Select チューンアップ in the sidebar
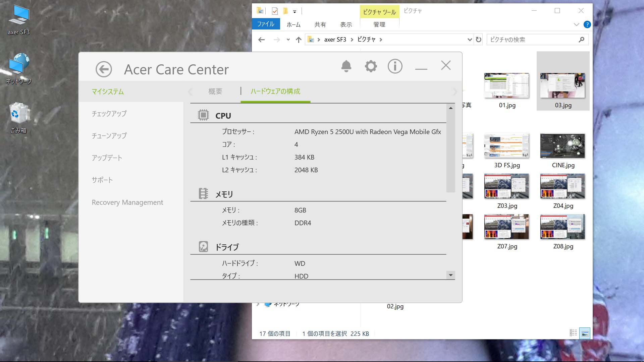Screen dimensions: 644x362 pos(109,136)
